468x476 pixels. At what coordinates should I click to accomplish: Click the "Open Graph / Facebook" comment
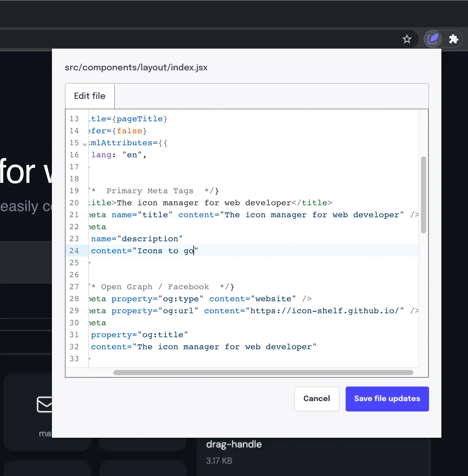click(x=155, y=287)
